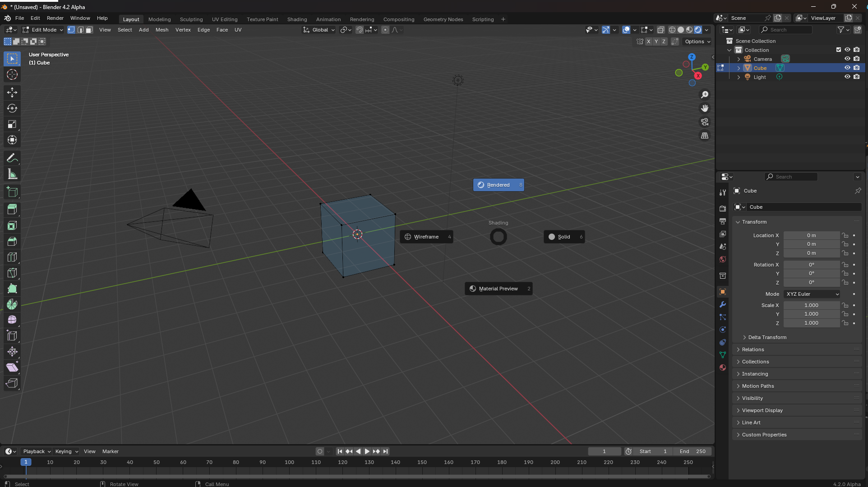Enable face select mode
Image resolution: width=868 pixels, height=487 pixels.
pos(89,30)
